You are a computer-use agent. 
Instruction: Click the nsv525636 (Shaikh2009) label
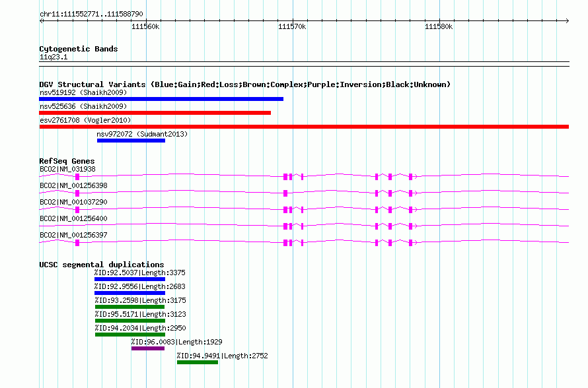tap(83, 106)
